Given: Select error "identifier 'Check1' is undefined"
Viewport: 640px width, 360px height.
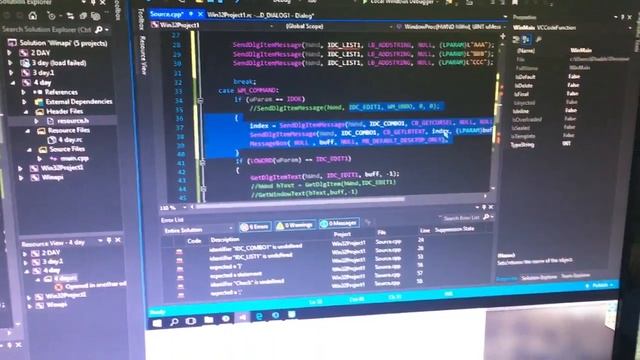Looking at the screenshot, I should click(247, 282).
